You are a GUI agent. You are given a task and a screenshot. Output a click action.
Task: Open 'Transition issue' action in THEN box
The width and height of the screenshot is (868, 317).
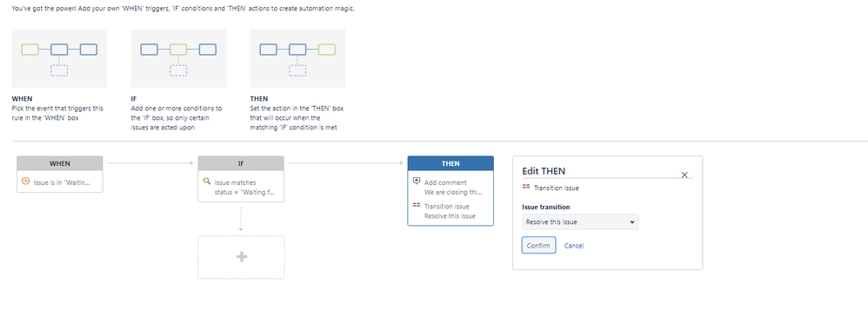pos(447,207)
